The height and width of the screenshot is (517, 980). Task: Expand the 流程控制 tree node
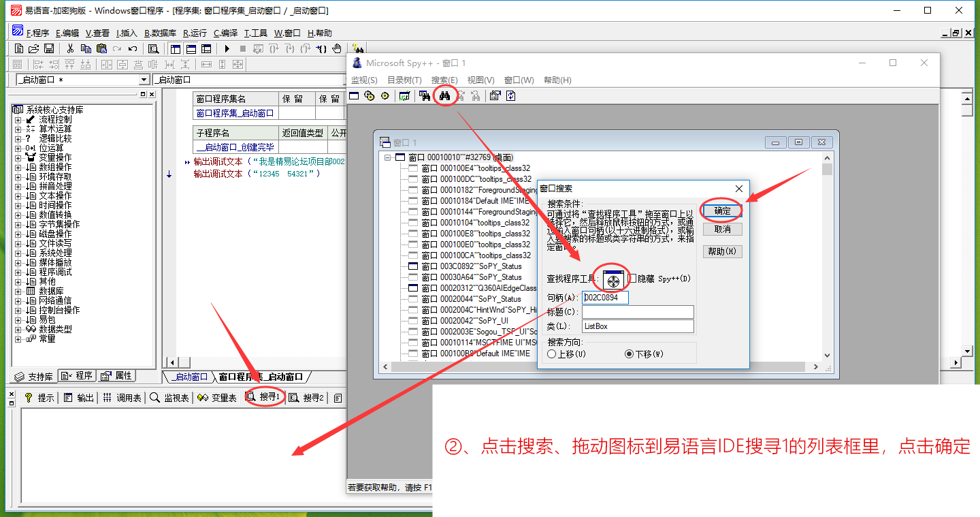click(x=18, y=119)
